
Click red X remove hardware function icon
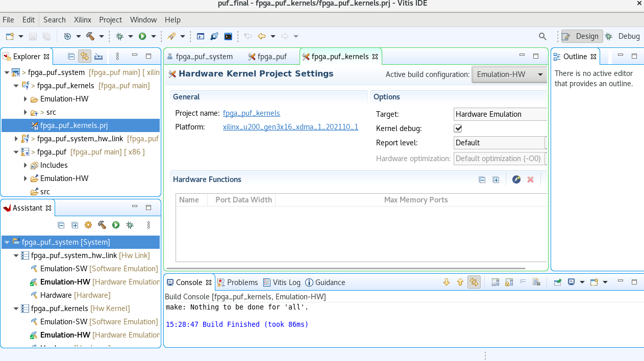(x=530, y=179)
